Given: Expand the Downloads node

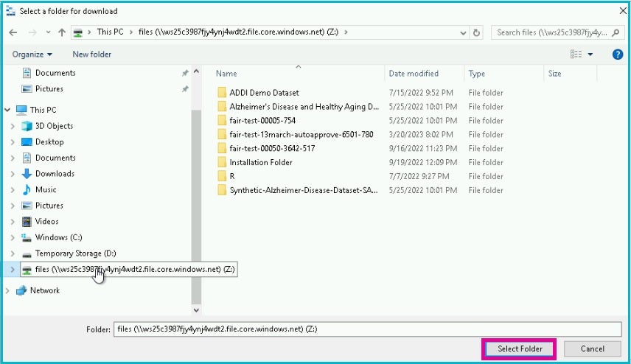Looking at the screenshot, I should (13, 174).
